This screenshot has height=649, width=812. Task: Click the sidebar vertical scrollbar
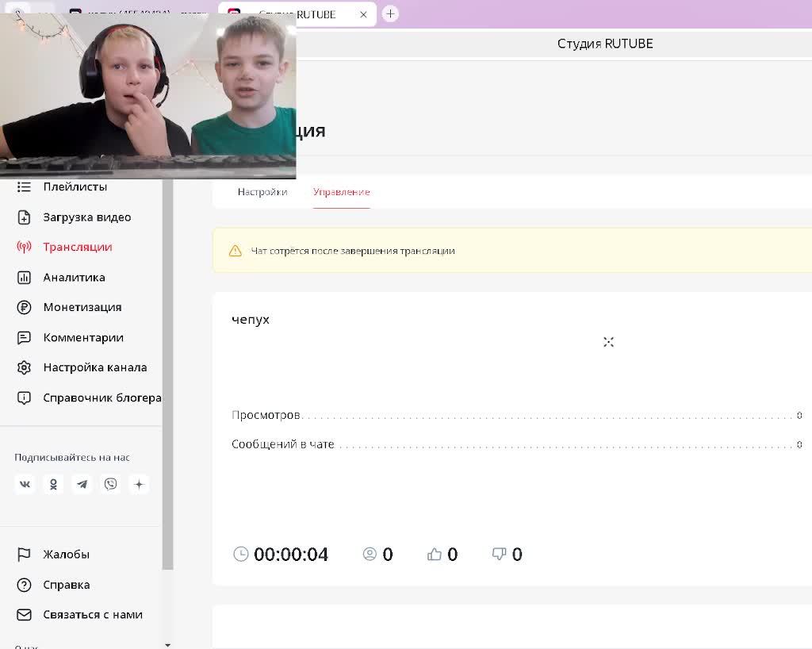[167, 373]
